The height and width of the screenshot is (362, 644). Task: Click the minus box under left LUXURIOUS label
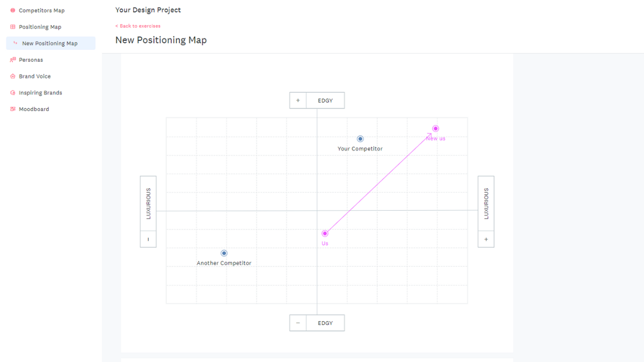pyautogui.click(x=148, y=239)
